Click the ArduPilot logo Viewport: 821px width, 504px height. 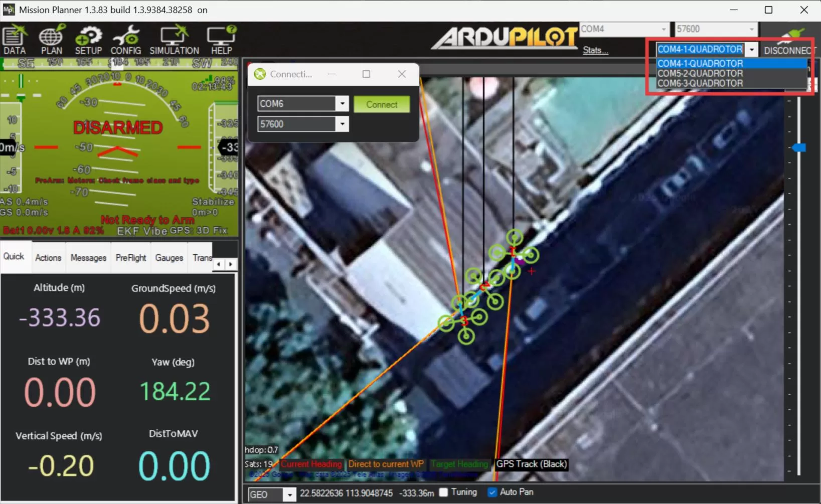[505, 38]
